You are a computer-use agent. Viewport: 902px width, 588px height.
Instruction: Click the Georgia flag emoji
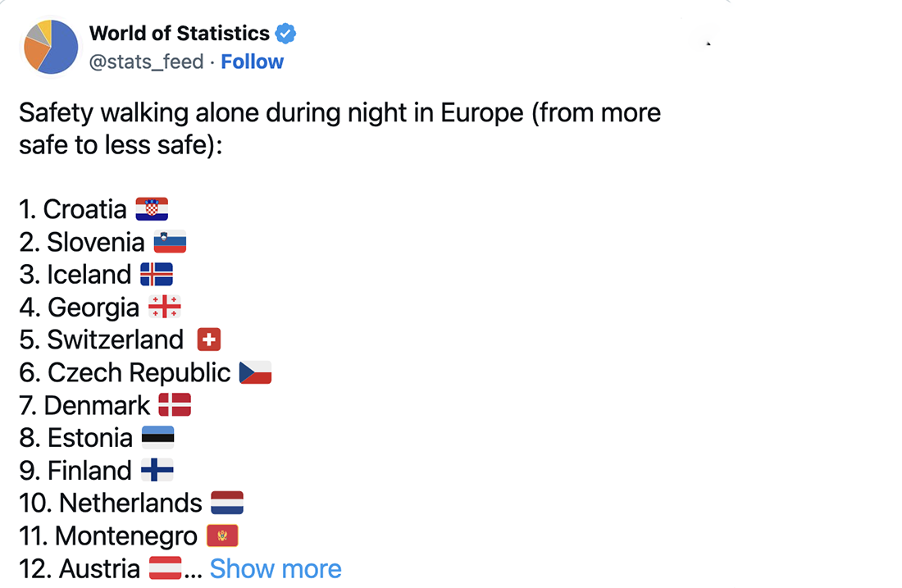click(x=165, y=307)
